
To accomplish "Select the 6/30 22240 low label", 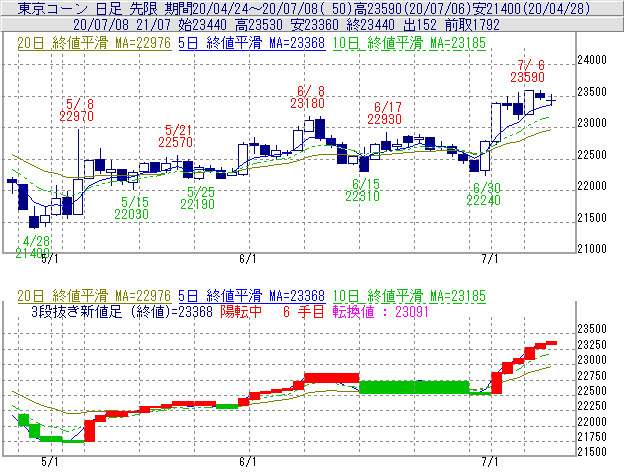I will [x=484, y=194].
